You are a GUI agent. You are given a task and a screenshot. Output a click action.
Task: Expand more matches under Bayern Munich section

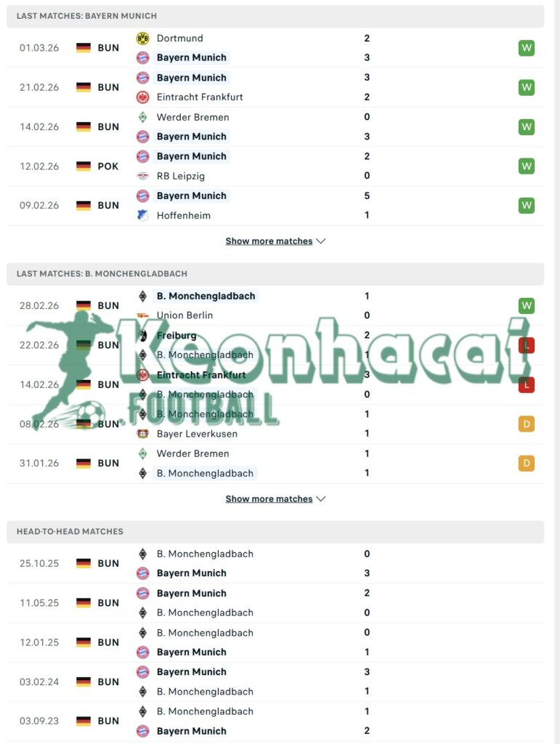pyautogui.click(x=269, y=240)
